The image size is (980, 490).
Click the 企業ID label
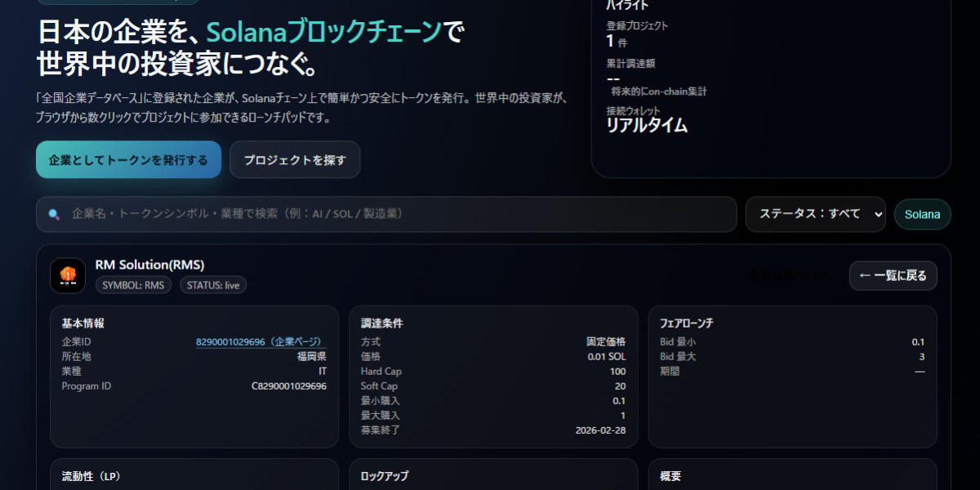point(76,341)
